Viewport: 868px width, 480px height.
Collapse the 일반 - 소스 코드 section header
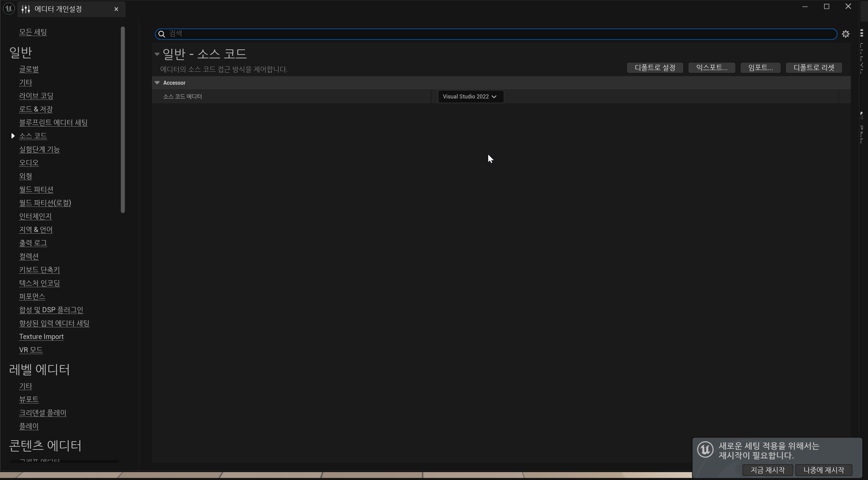point(157,54)
